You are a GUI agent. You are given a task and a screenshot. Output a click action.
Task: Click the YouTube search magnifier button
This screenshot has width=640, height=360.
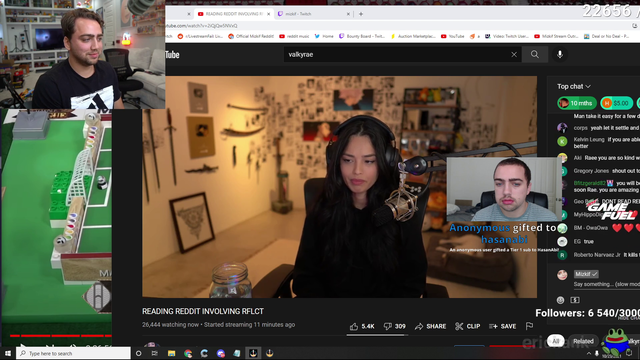[x=534, y=54]
